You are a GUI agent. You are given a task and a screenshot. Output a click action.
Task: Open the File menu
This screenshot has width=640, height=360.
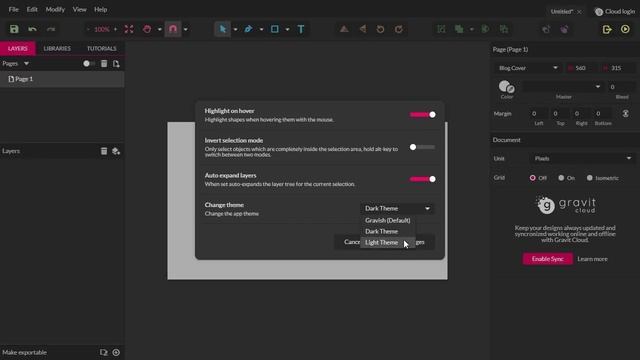[x=13, y=9]
